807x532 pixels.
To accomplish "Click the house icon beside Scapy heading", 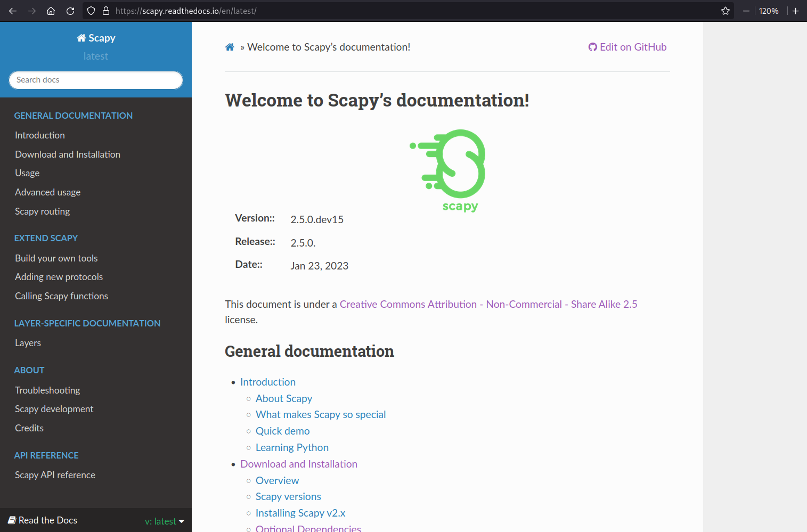I will [x=80, y=37].
